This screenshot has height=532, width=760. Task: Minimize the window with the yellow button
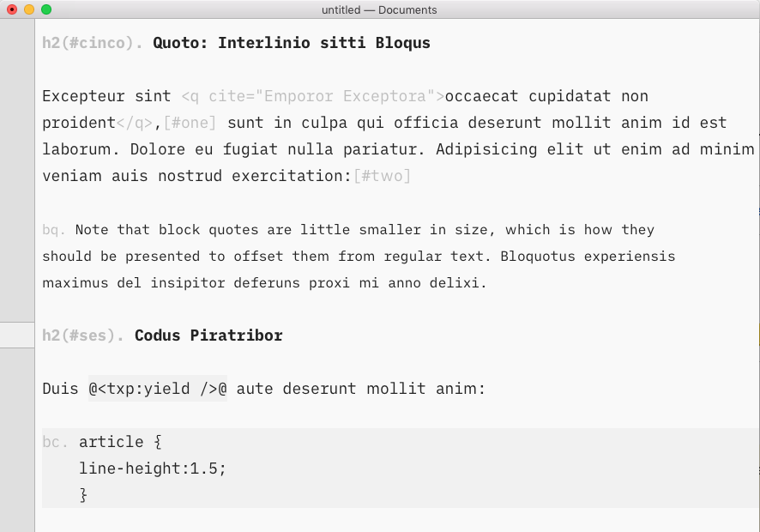[x=29, y=9]
